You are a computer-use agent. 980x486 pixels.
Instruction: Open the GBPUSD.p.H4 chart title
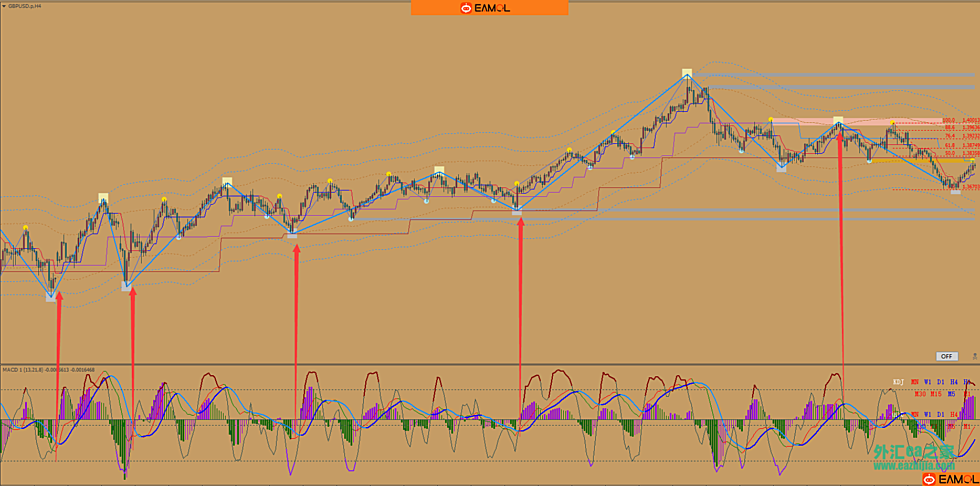[25, 6]
